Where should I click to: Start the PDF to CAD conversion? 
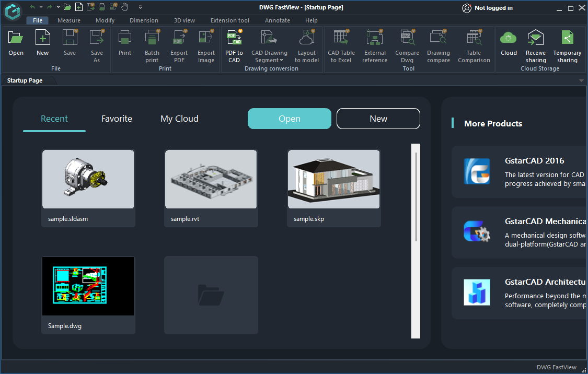[234, 38]
